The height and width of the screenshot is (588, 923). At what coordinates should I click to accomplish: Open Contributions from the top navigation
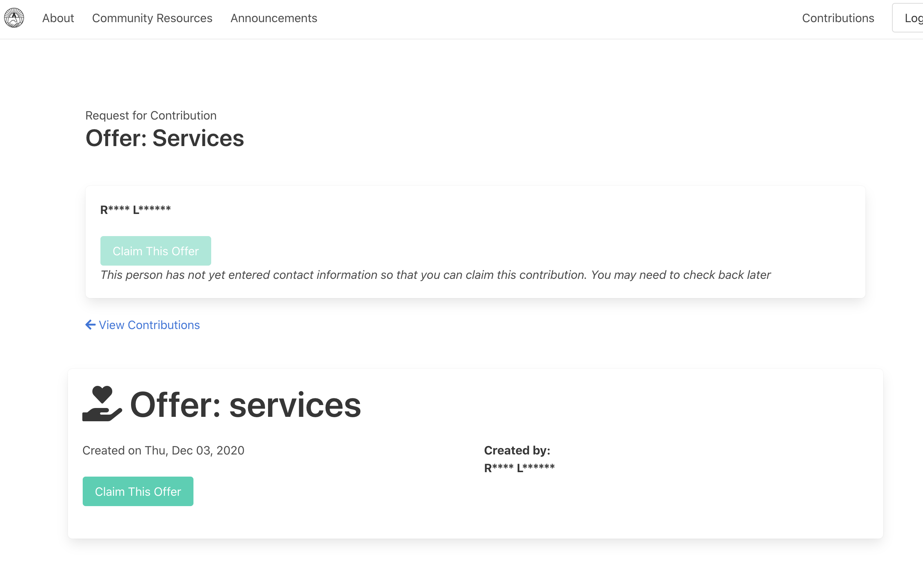pos(837,18)
